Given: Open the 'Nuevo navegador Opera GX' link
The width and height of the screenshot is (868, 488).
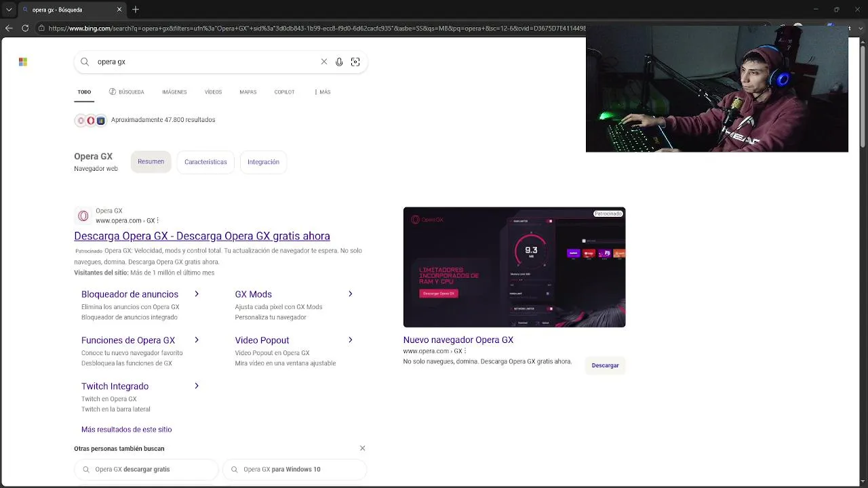Looking at the screenshot, I should [x=458, y=340].
